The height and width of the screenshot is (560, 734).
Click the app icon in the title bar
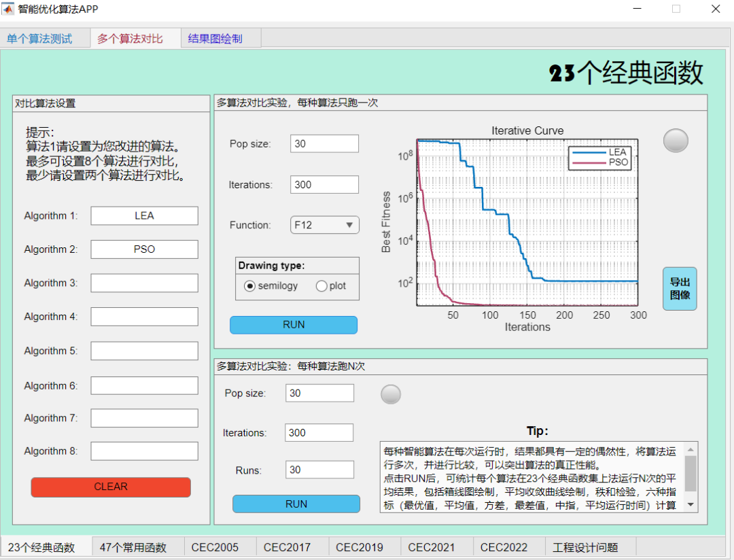pyautogui.click(x=9, y=9)
